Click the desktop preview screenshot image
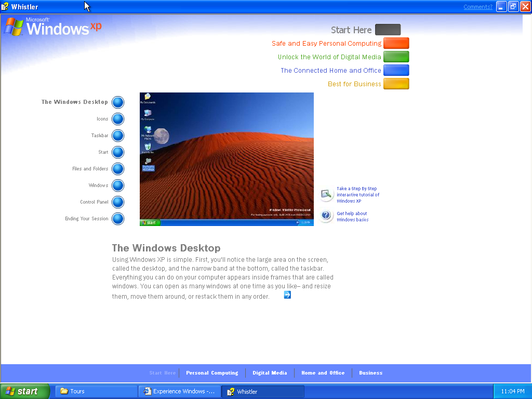The image size is (532, 399). (227, 159)
